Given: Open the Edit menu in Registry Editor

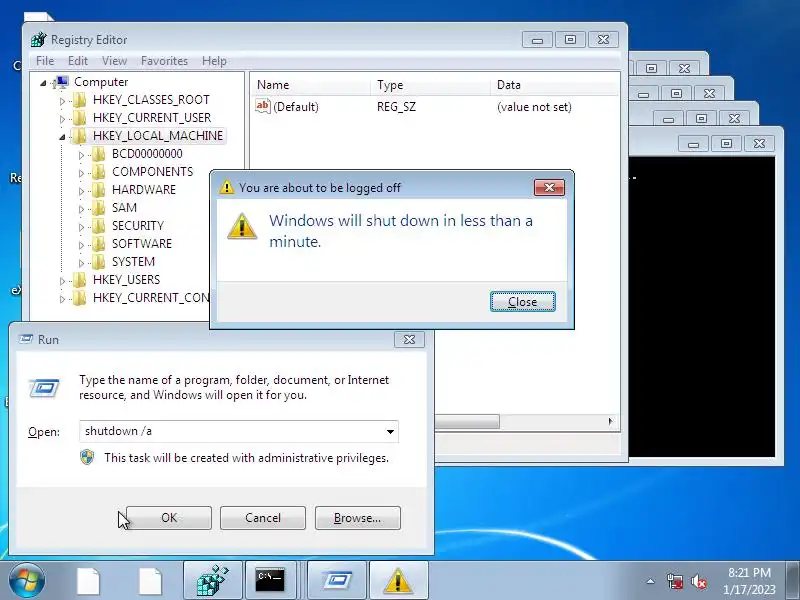Looking at the screenshot, I should [x=78, y=61].
